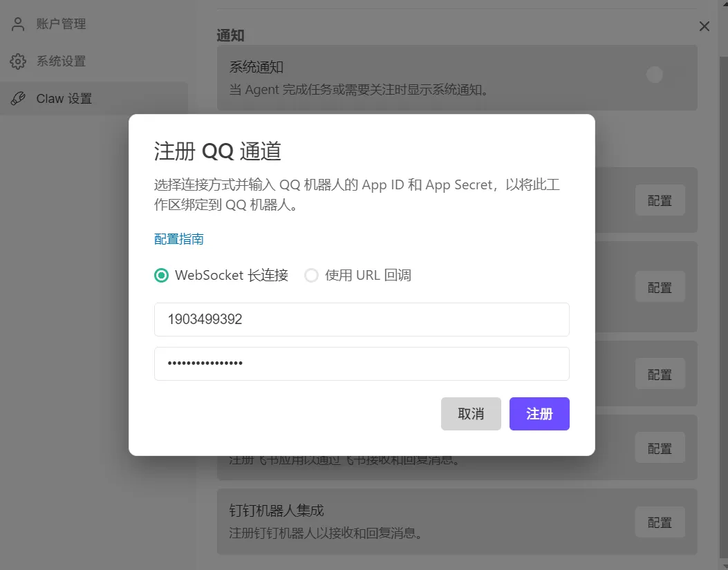Image resolution: width=728 pixels, height=570 pixels.
Task: Click the 注册 QQ 通道 dialog title
Action: [x=217, y=151]
